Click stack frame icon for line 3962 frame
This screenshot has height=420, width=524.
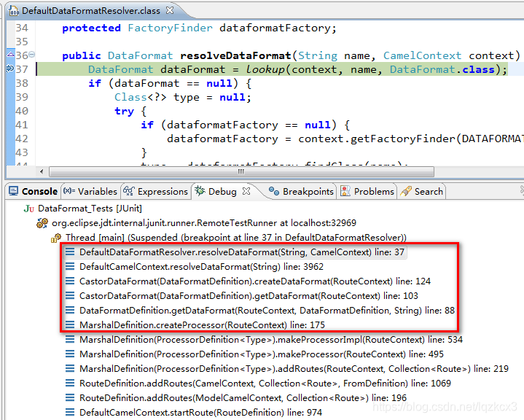70,266
